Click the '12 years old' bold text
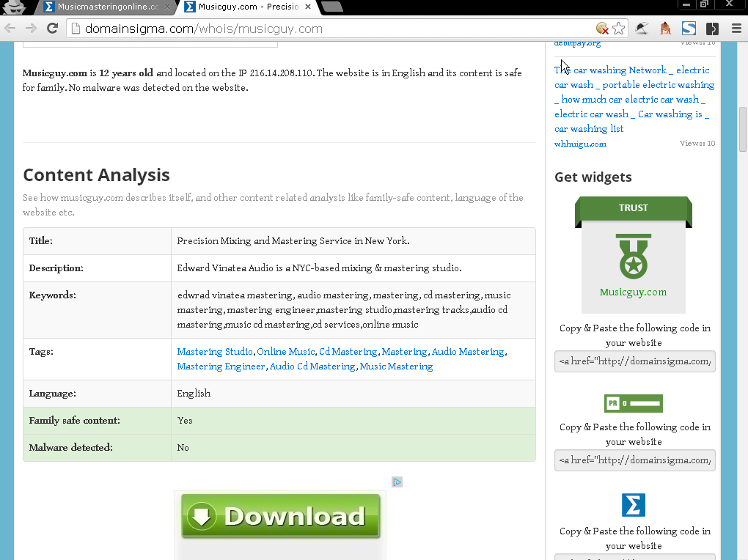Image resolution: width=748 pixels, height=560 pixels. (x=126, y=73)
